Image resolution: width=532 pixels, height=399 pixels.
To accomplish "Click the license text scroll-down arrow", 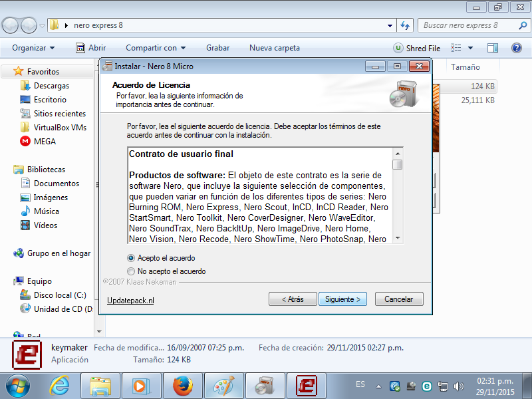I will coord(398,238).
